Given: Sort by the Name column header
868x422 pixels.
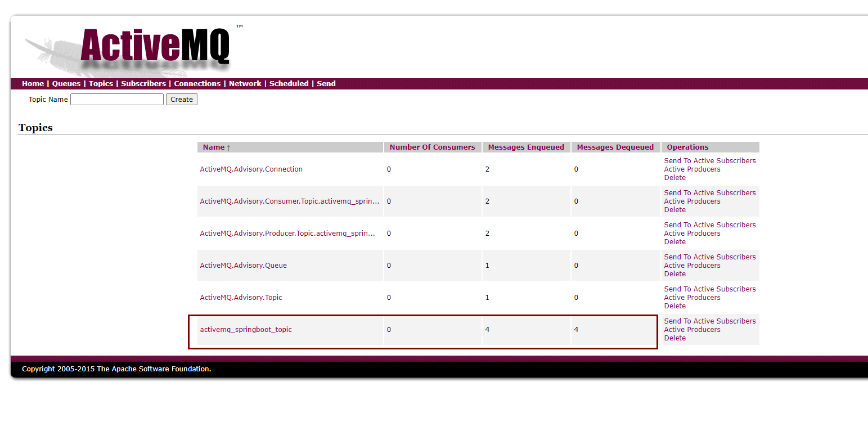Looking at the screenshot, I should pyautogui.click(x=217, y=147).
